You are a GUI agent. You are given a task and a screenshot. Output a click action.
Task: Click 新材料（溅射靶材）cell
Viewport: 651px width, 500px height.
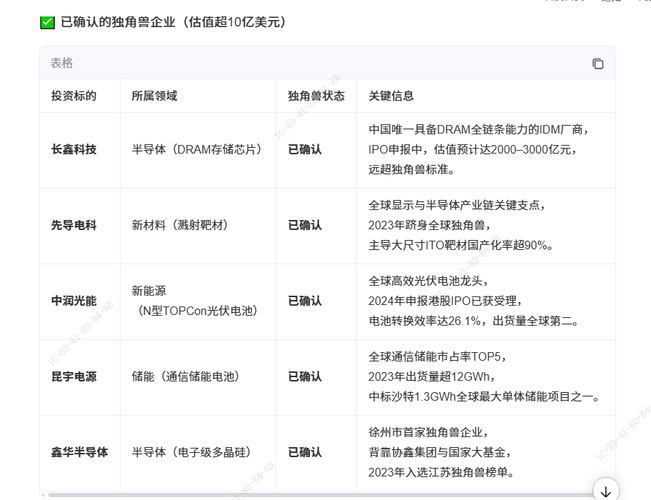(x=180, y=225)
